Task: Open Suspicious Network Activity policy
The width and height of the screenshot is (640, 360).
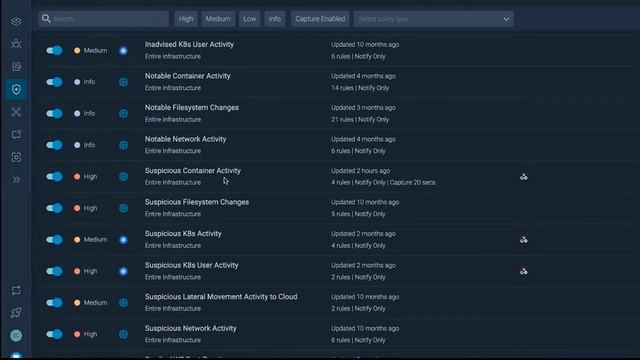Action: [191, 328]
